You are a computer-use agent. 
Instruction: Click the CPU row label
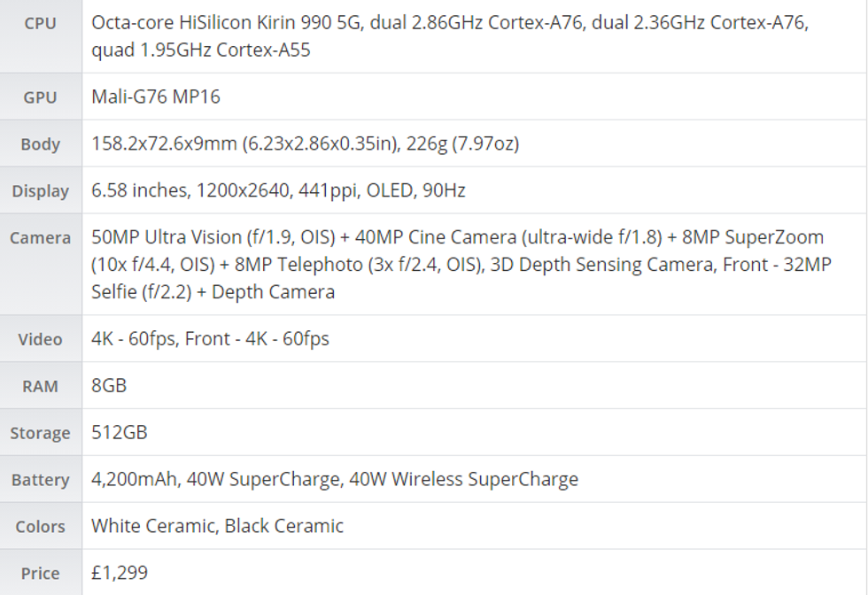[x=40, y=24]
